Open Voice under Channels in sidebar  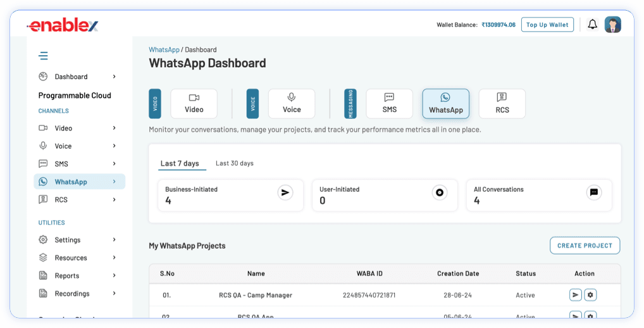[78, 146]
